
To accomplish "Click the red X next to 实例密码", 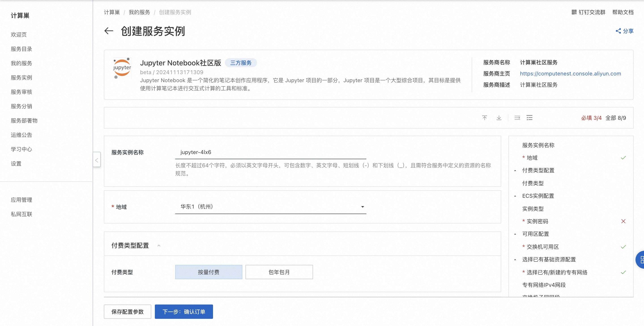I will (623, 221).
